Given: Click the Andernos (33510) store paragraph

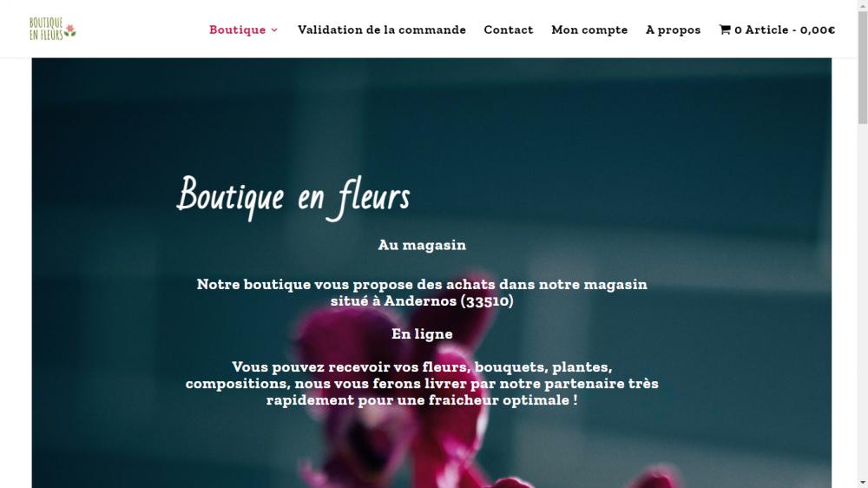Looking at the screenshot, I should [x=422, y=293].
